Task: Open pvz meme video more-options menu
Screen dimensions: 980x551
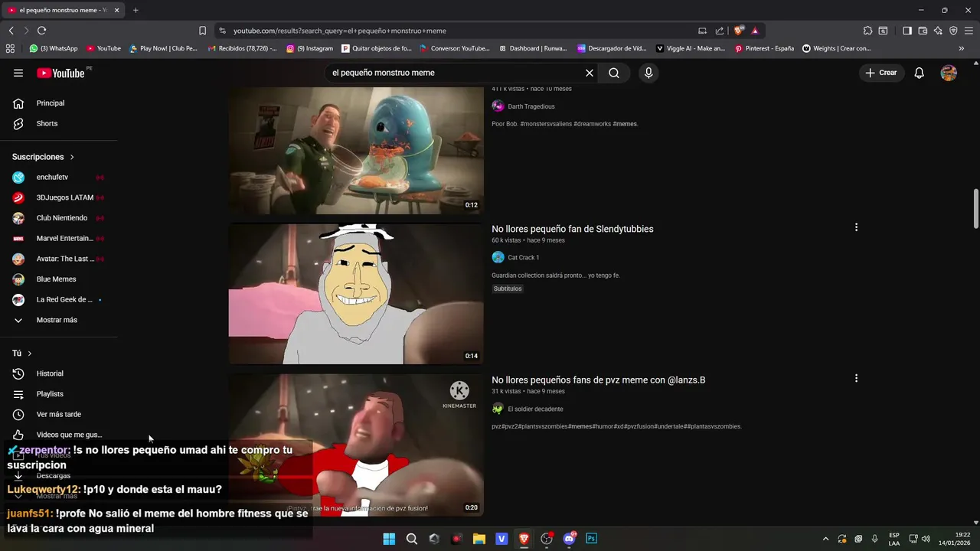Action: tap(856, 378)
